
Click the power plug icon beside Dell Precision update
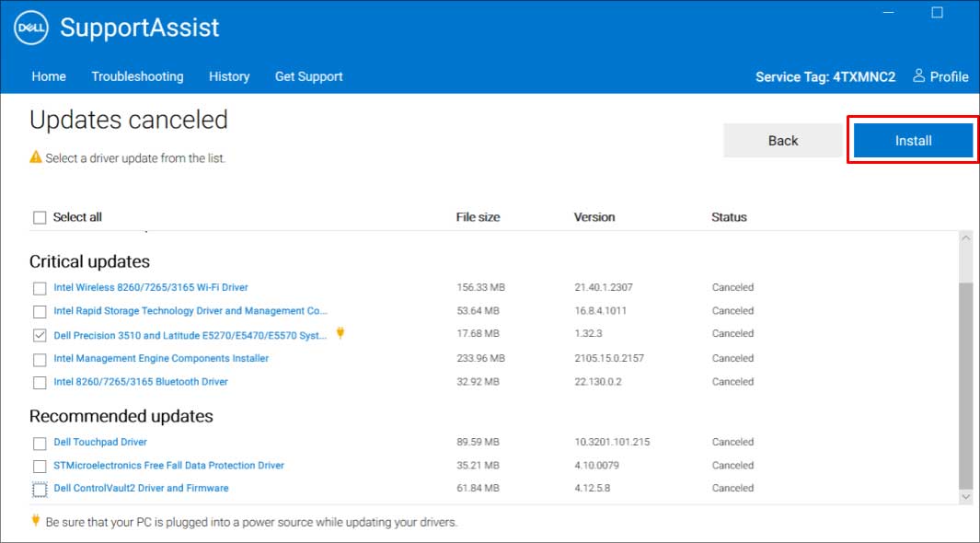[340, 333]
